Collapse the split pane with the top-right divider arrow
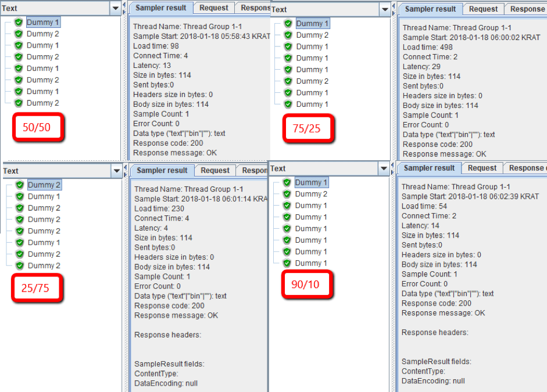Image resolution: width=547 pixels, height=392 pixels. pos(394,6)
